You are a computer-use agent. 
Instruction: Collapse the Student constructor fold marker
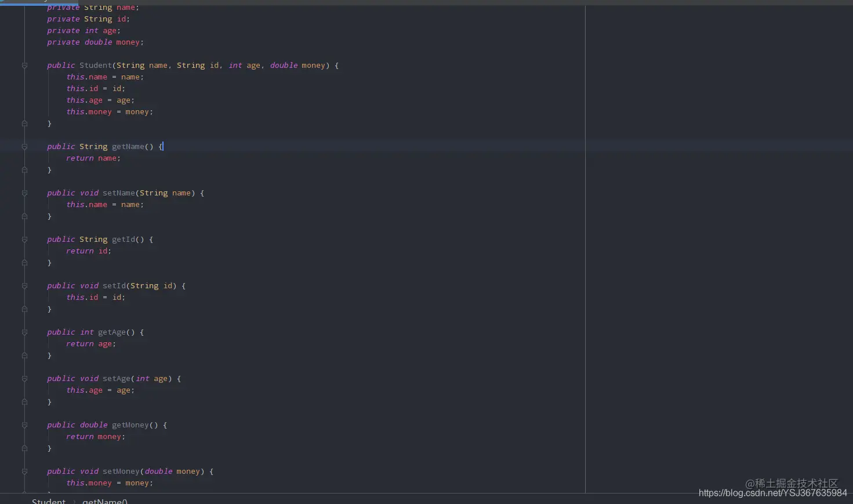[x=24, y=66]
